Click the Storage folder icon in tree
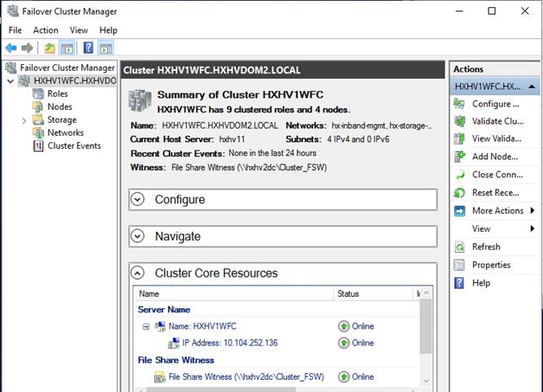This screenshot has height=392, width=543. pos(38,120)
